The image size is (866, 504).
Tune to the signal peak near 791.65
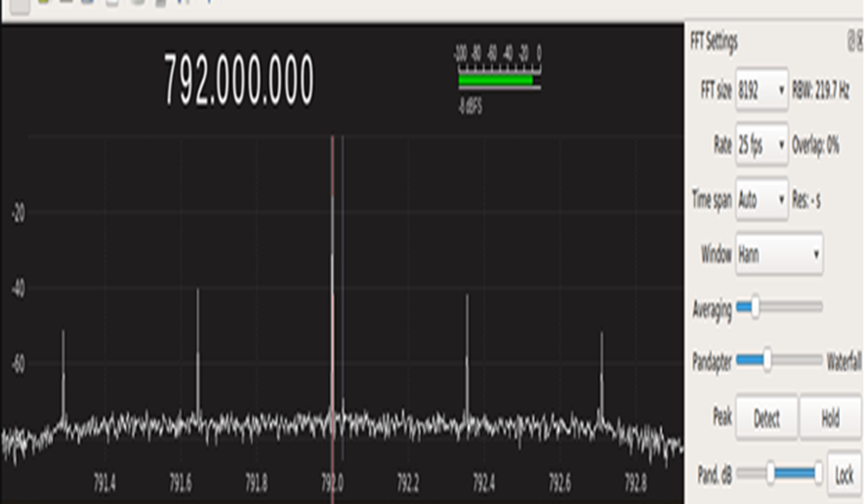198,356
